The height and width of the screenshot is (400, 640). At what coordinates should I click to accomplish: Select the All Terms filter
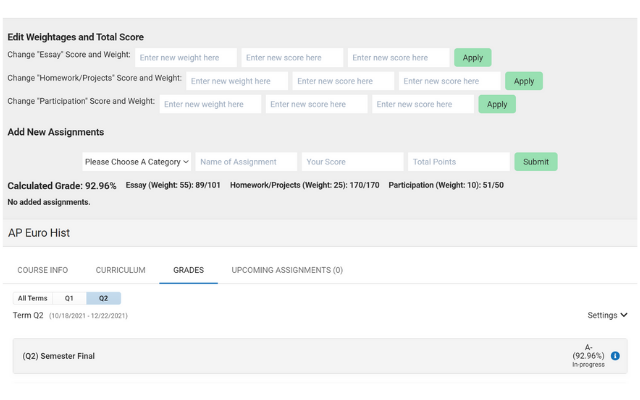pyautogui.click(x=33, y=298)
